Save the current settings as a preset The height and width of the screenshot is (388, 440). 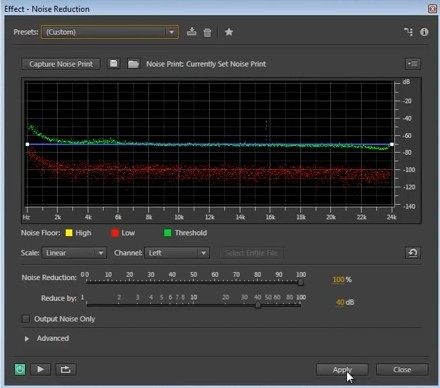coord(192,32)
